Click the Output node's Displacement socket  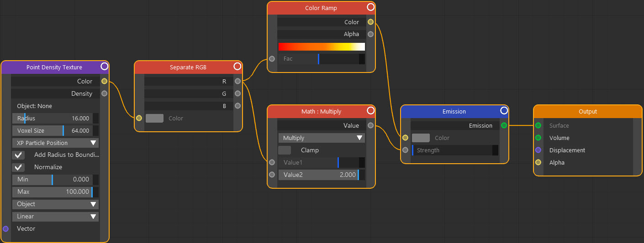538,150
